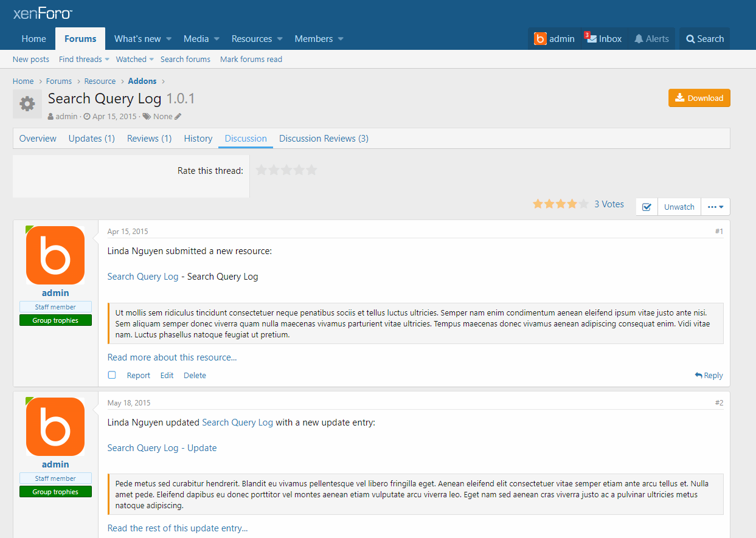The image size is (756, 538).
Task: Click Read more about this resource link
Action: tap(172, 357)
